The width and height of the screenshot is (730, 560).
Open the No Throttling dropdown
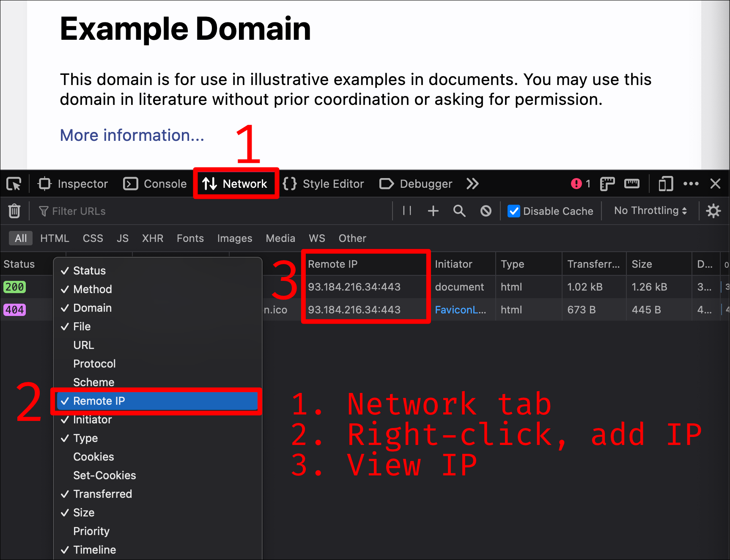[x=650, y=211]
